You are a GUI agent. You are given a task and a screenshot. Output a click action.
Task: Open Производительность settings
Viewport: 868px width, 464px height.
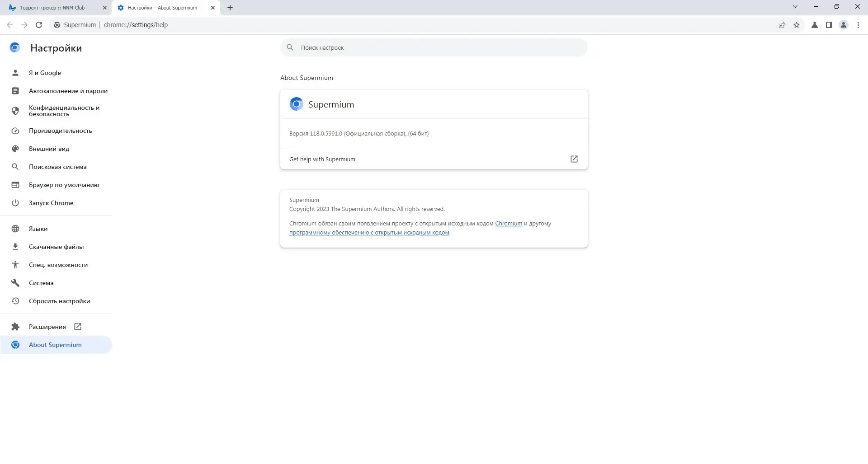pos(56,131)
